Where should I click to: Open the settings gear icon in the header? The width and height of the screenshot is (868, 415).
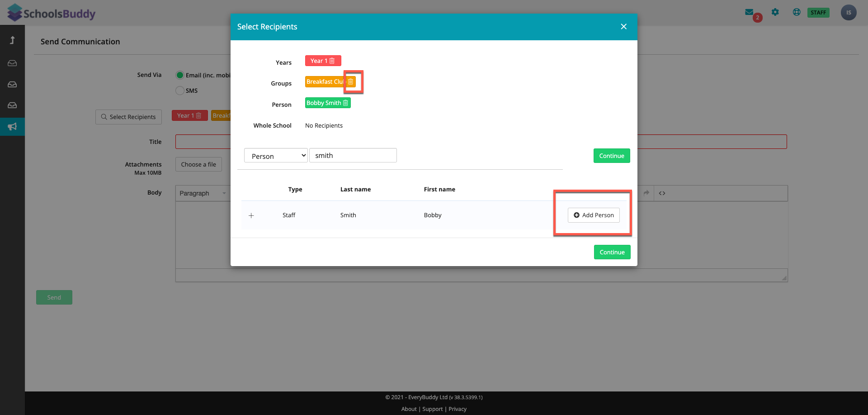click(x=775, y=12)
